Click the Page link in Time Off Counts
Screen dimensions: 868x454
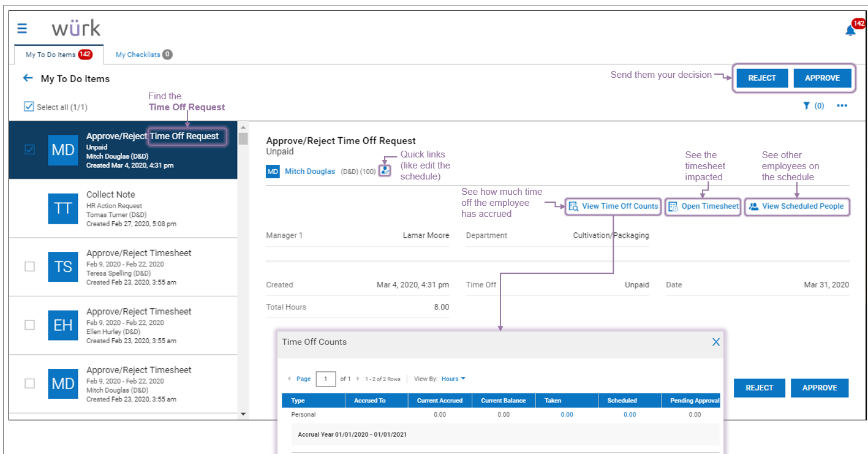pos(304,379)
